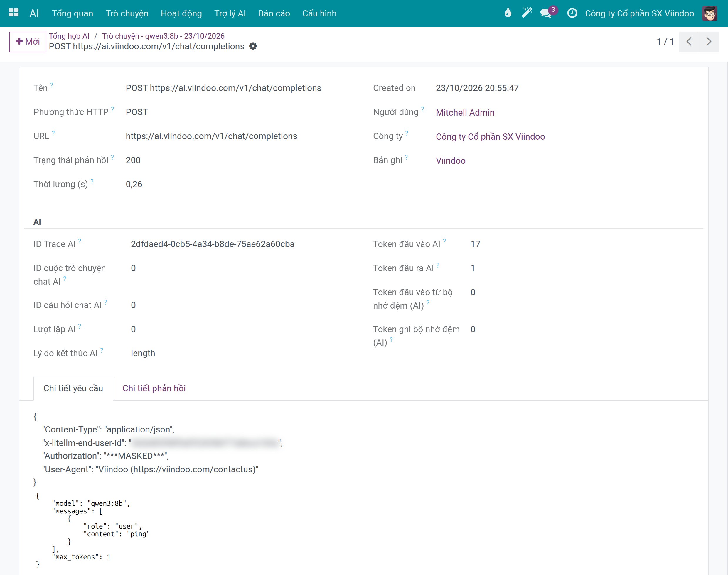
Task: Click the water drop debug icon
Action: pyautogui.click(x=508, y=13)
